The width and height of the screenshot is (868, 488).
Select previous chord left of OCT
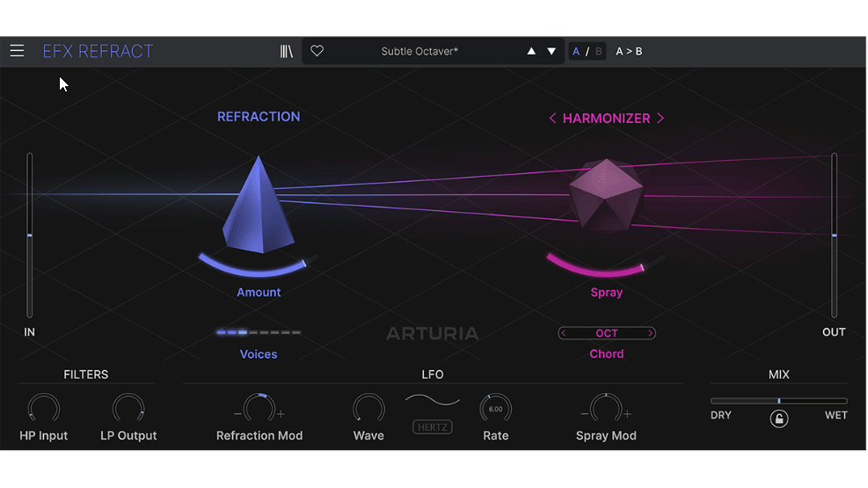pos(564,333)
